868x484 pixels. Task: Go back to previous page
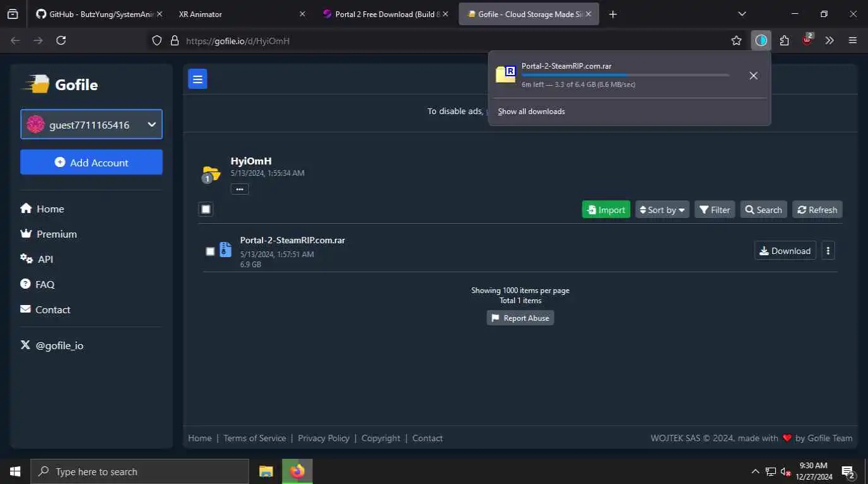[x=15, y=40]
